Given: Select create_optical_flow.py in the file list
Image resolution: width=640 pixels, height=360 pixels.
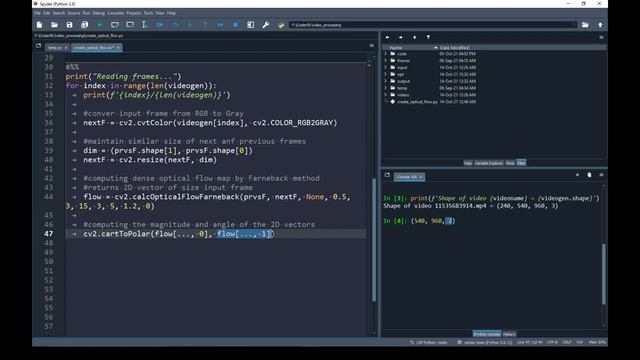Looking at the screenshot, I should (417, 102).
